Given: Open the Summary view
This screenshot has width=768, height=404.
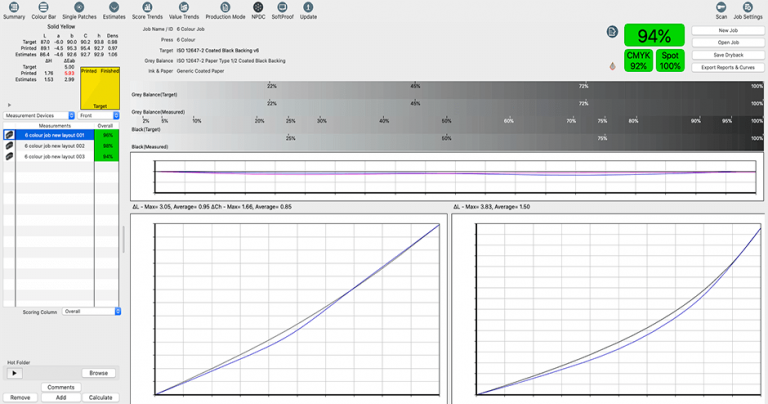Looking at the screenshot, I should 14,11.
